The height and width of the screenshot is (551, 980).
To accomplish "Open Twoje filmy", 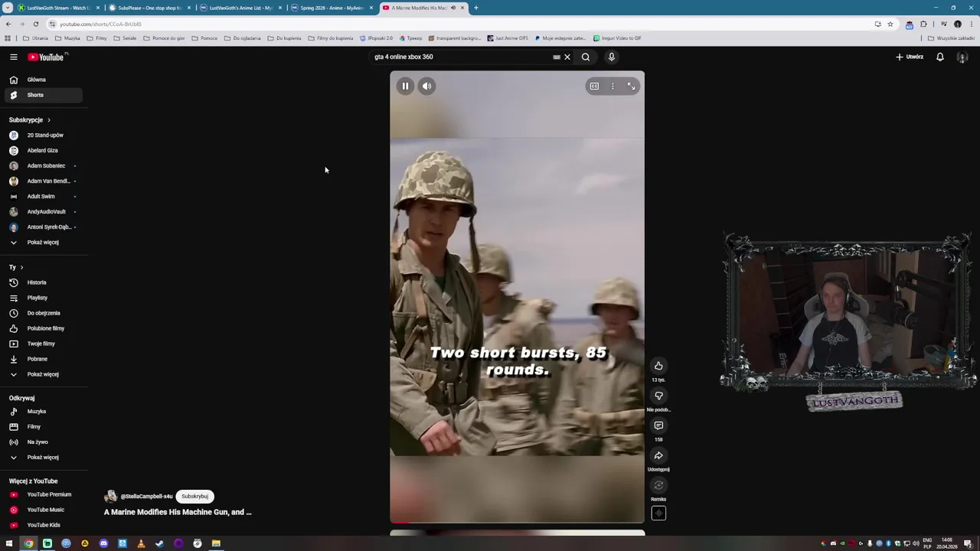I will coord(43,344).
